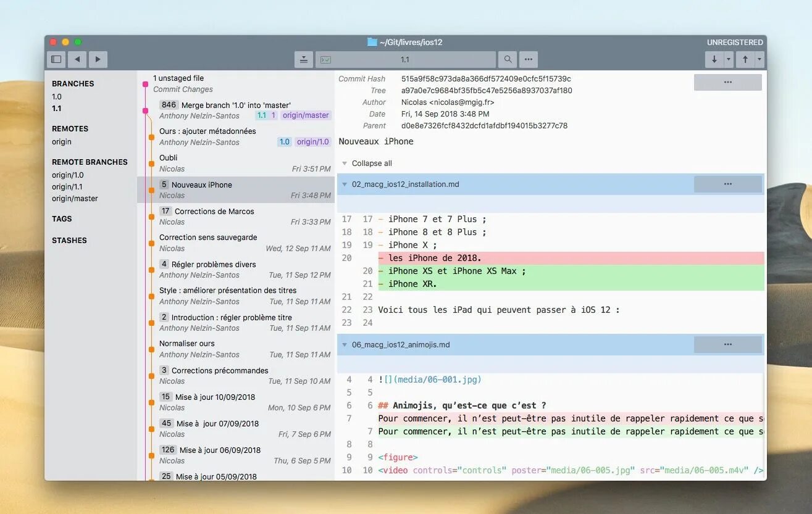812x514 pixels.
Task: Click the TAGS section header
Action: (x=62, y=219)
